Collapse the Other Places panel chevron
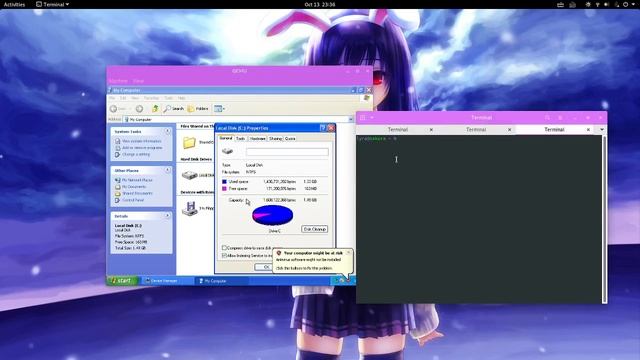Screen dimensions: 640x360 (x=168, y=170)
